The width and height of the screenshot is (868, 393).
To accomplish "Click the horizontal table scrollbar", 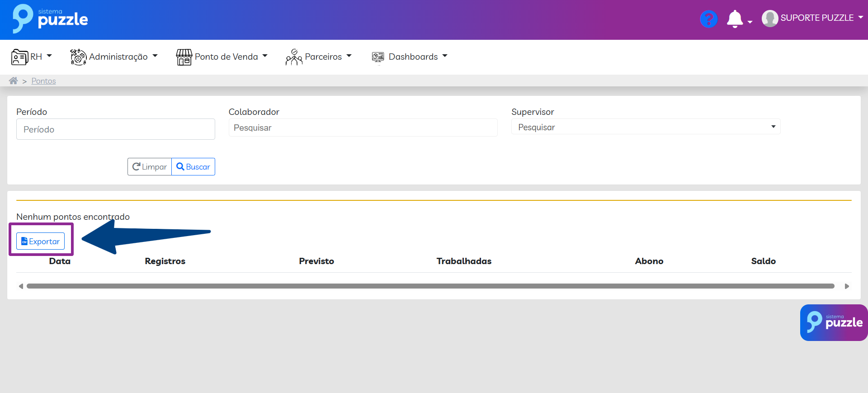I will click(430, 286).
